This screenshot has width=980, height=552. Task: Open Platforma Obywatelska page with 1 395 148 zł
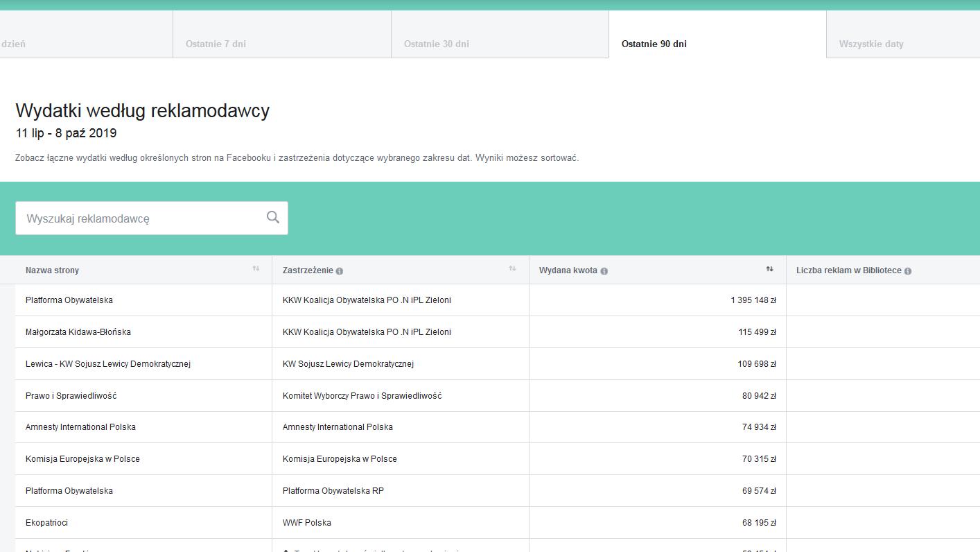tap(69, 300)
